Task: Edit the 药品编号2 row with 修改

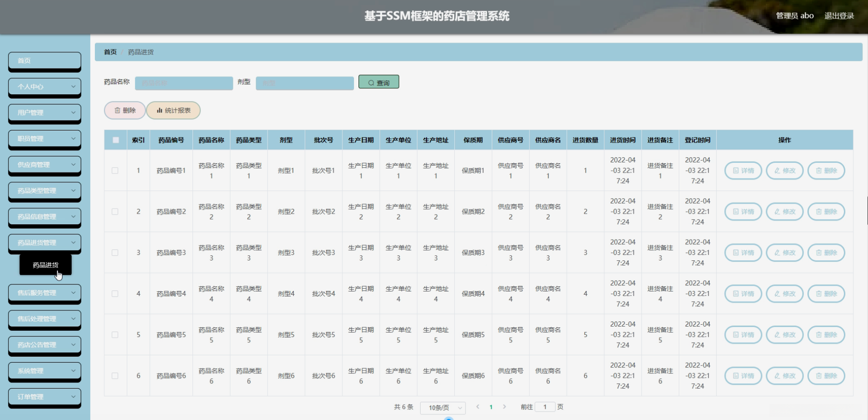Action: pyautogui.click(x=785, y=212)
